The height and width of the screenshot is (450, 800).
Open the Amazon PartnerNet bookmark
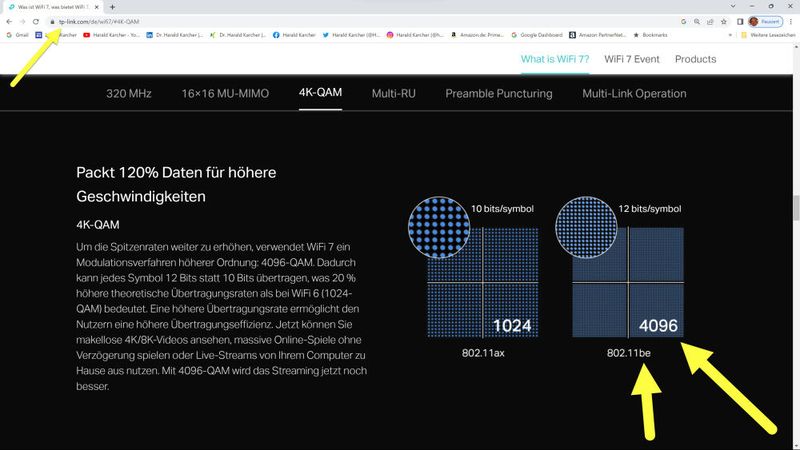tap(598, 35)
